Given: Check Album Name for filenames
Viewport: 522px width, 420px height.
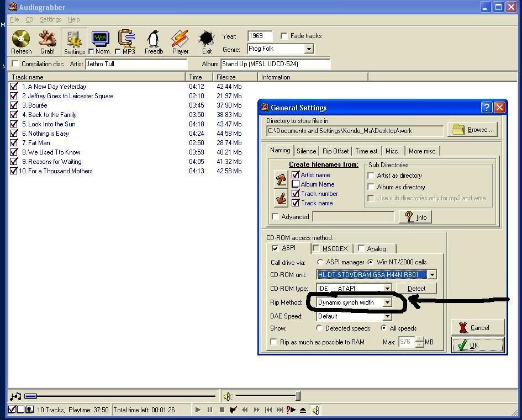Looking at the screenshot, I should click(x=296, y=184).
